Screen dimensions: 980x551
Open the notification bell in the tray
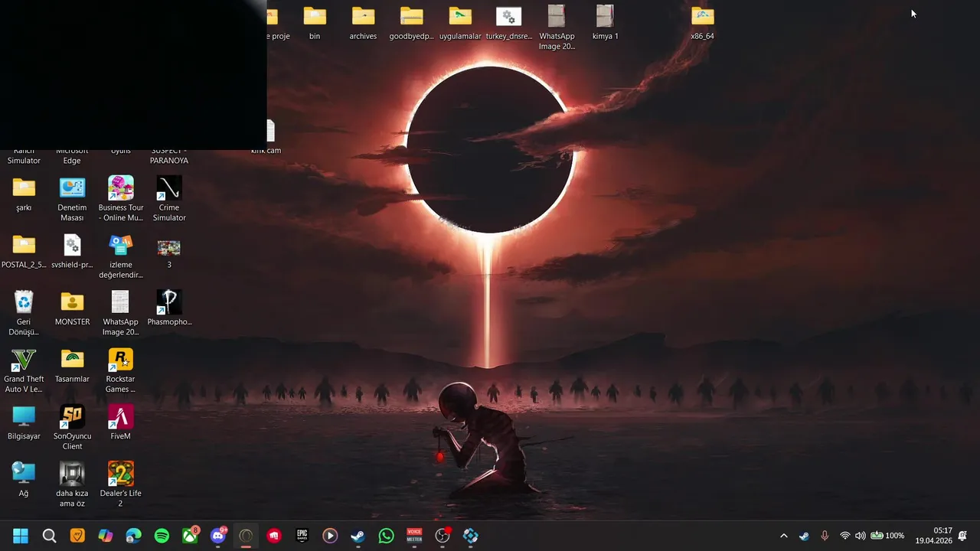pyautogui.click(x=962, y=536)
